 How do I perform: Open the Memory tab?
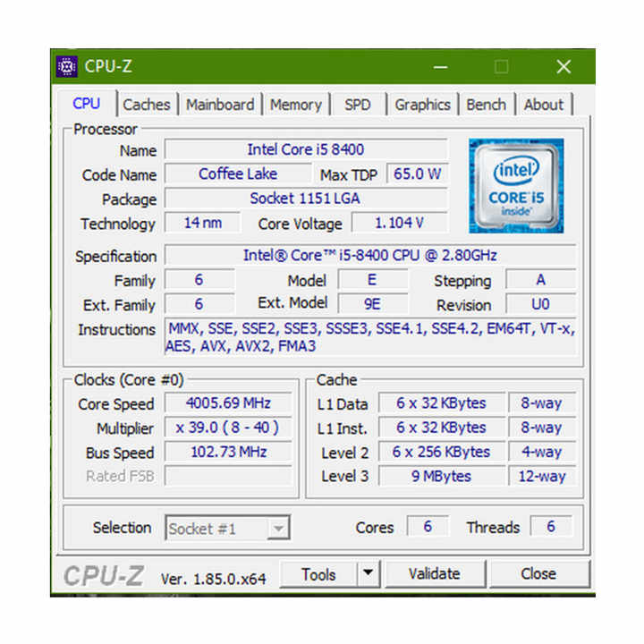pos(296,105)
